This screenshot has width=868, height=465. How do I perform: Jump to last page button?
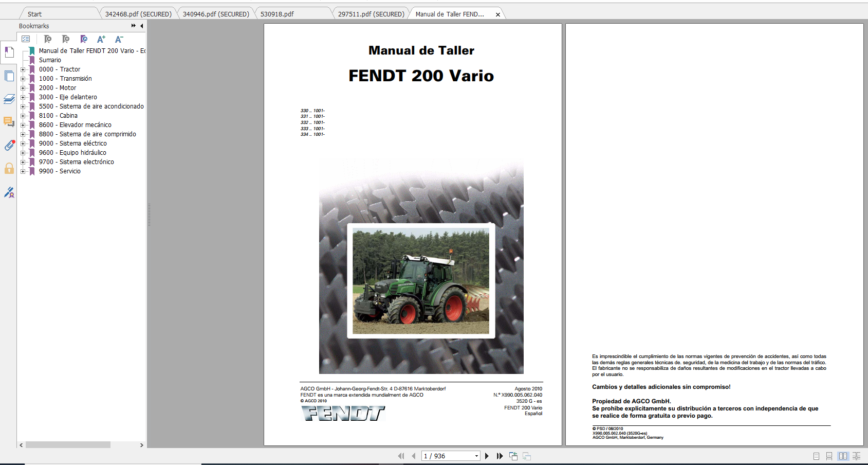[x=500, y=456]
